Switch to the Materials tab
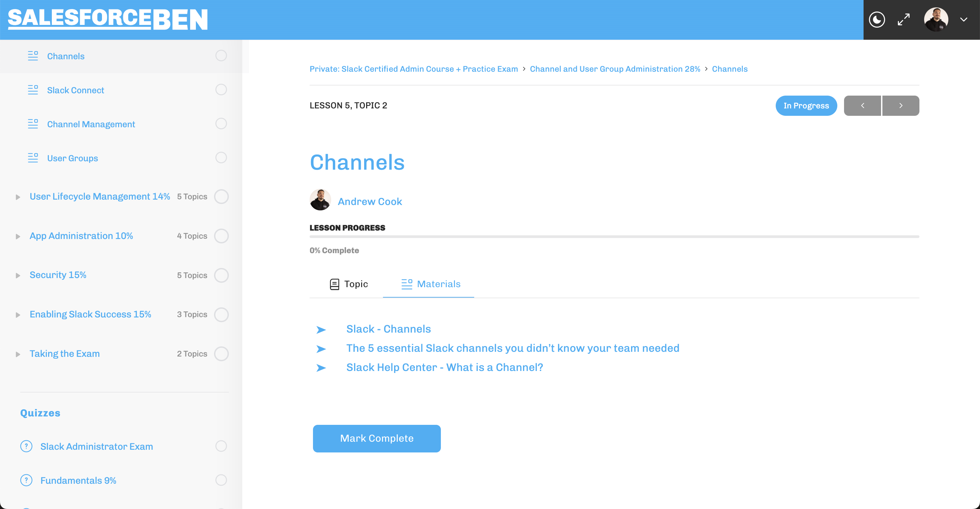This screenshot has width=980, height=509. (431, 284)
